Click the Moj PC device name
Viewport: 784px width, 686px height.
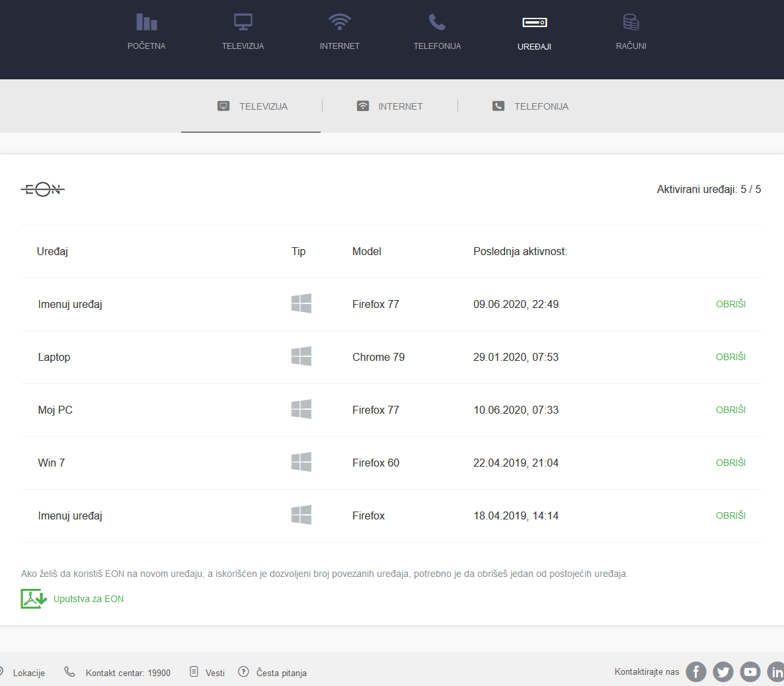coord(55,410)
